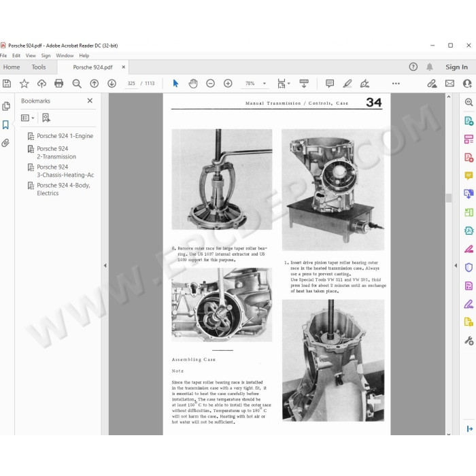Screen dimensions: 476x476
Task: Open the Comment tool in the right pane
Action: coord(469,175)
